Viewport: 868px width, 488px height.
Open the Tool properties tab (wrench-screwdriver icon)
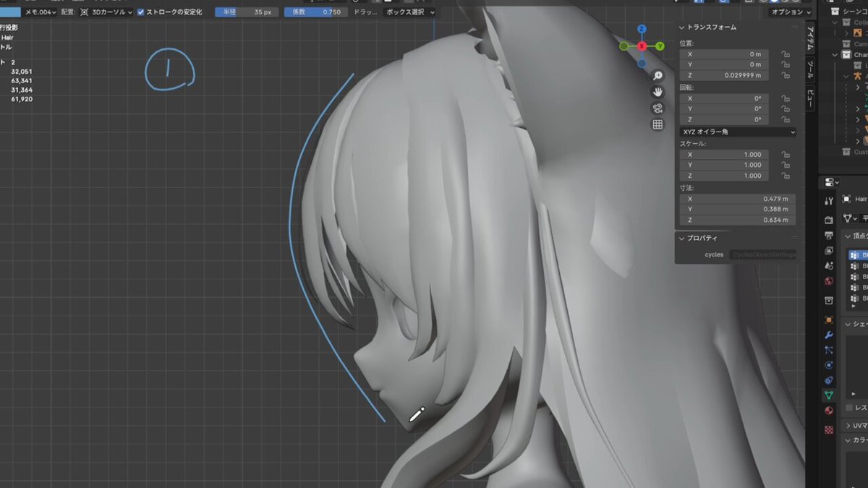point(829,200)
